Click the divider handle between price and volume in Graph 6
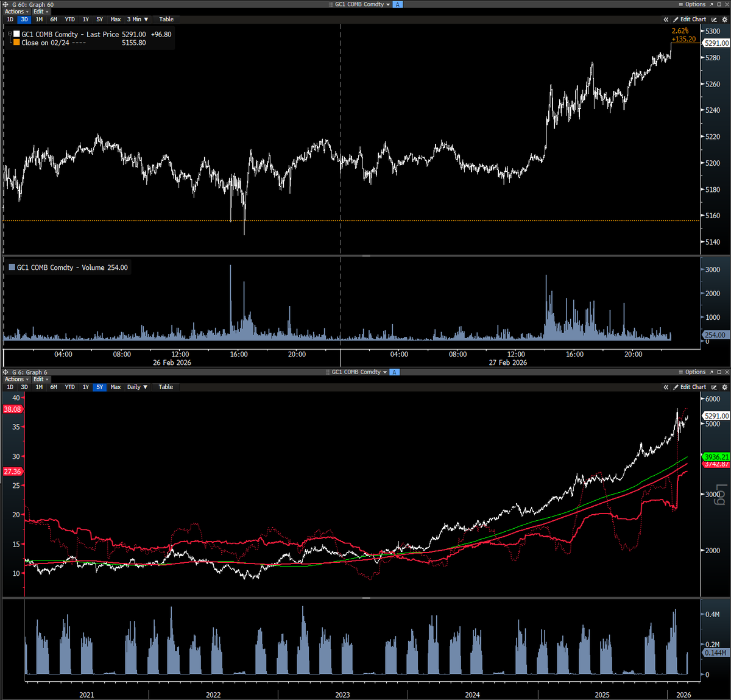This screenshot has height=700, width=731. coord(366,598)
